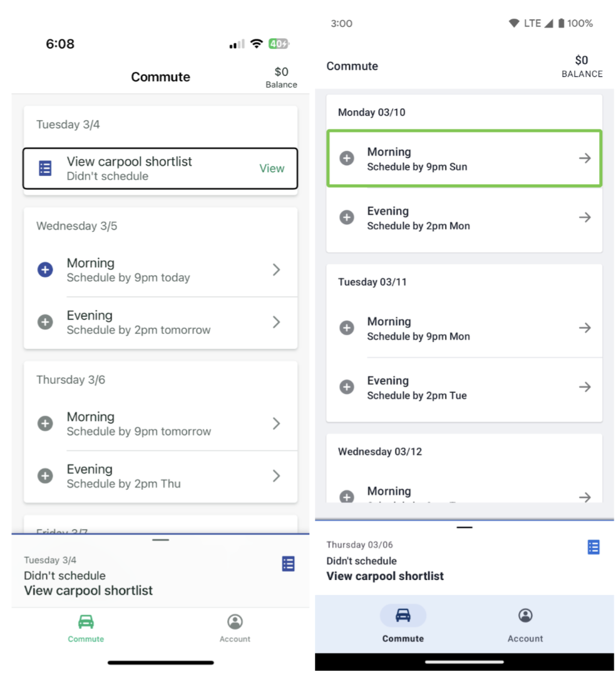The height and width of the screenshot is (679, 616).
Task: Select green Commute tab on iOS screen
Action: (x=86, y=628)
